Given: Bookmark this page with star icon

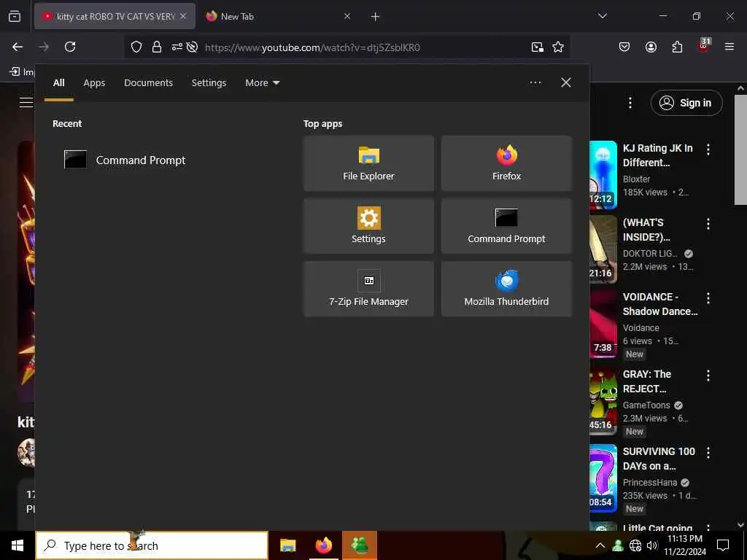Looking at the screenshot, I should (x=558, y=47).
